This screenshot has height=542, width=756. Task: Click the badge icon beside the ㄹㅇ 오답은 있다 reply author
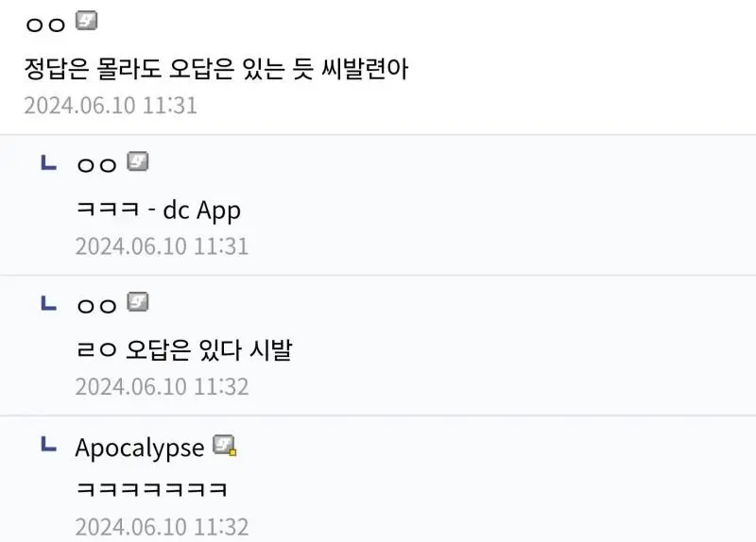138,302
